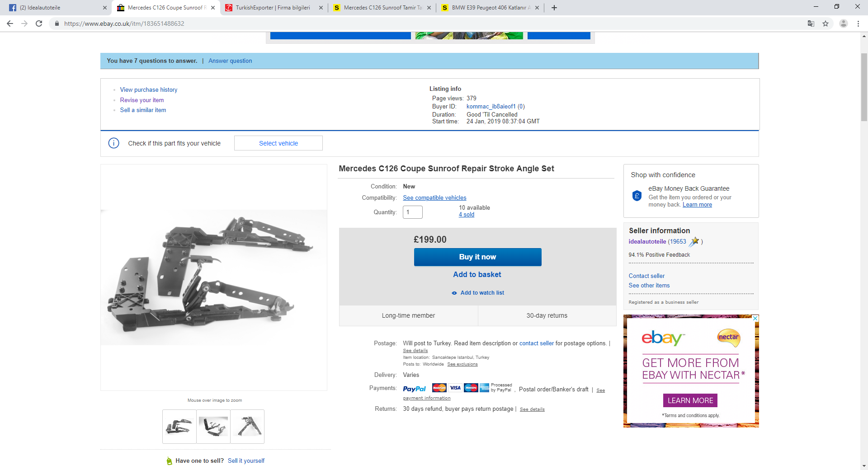Screen dimensions: 868x470
Task: Open buyer kommac_ib8aieof1 profile
Action: pyautogui.click(x=491, y=107)
